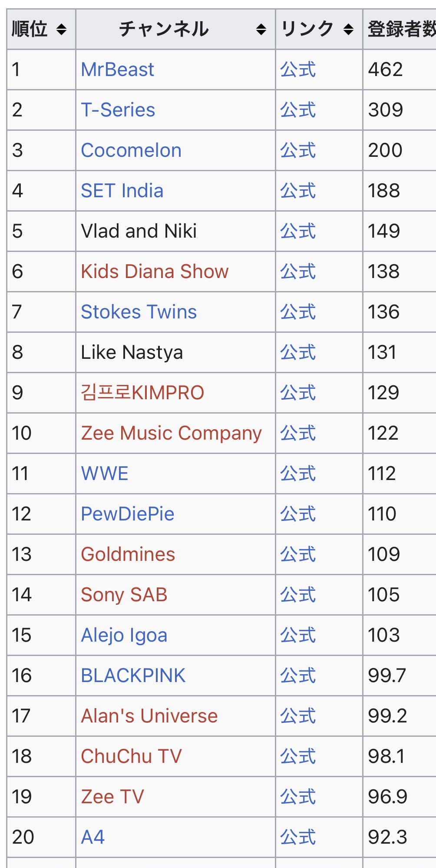Visit the PewDiePie article
436x868 pixels.
[x=128, y=514]
